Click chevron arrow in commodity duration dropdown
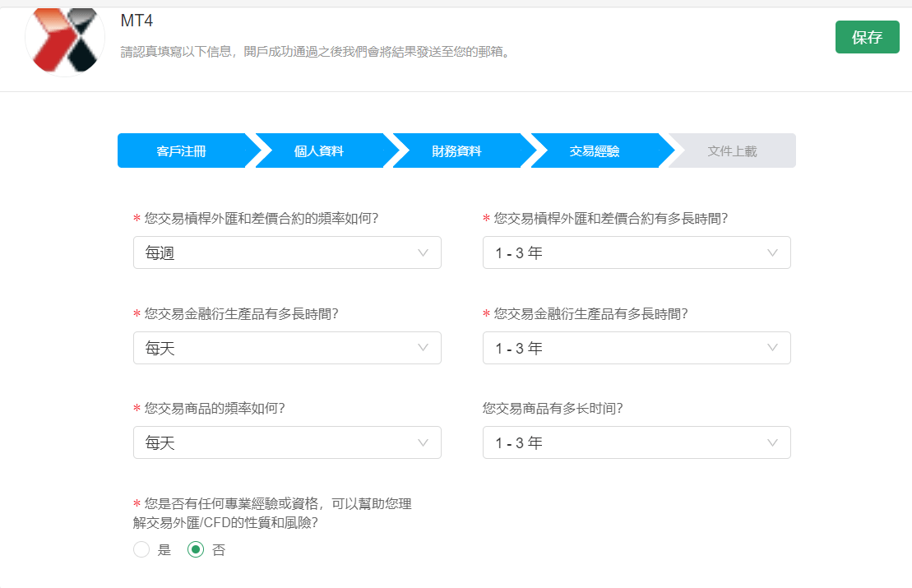The width and height of the screenshot is (912, 588). click(x=772, y=442)
